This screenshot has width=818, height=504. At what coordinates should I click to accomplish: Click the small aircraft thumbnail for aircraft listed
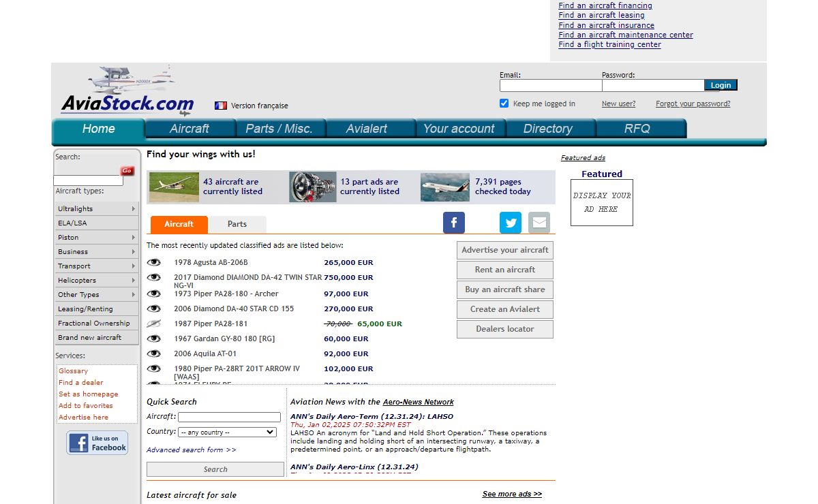pos(174,187)
